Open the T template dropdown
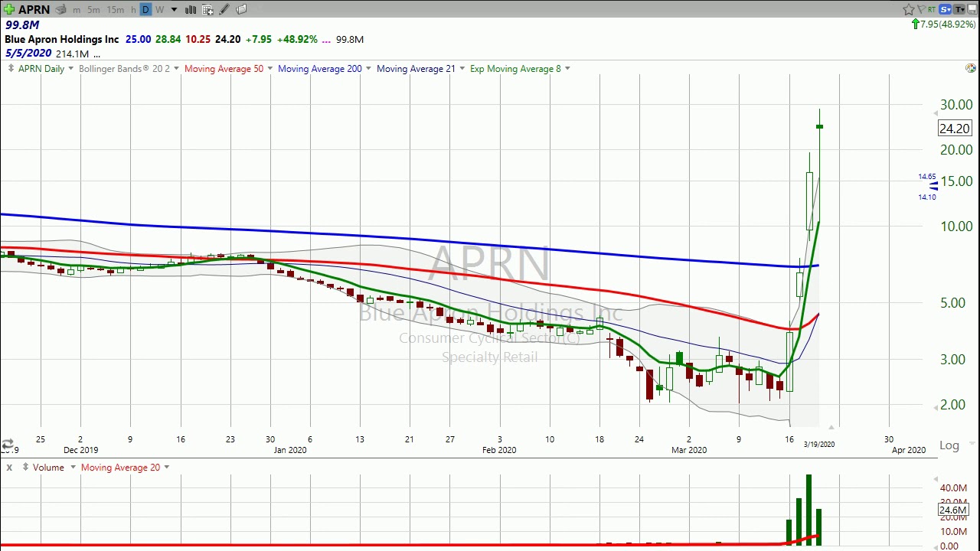Screen dimensions: 980x551 [x=959, y=9]
